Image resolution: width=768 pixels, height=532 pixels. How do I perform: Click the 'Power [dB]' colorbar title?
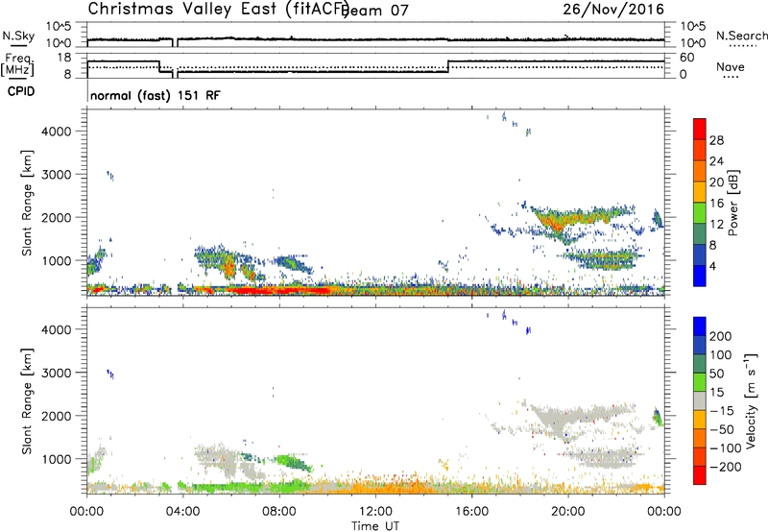(x=732, y=203)
